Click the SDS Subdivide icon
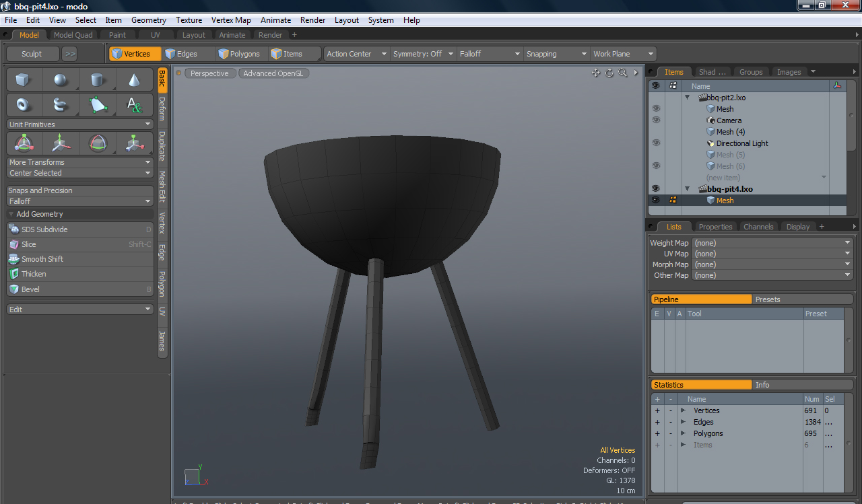Image resolution: width=862 pixels, height=504 pixels. pyautogui.click(x=14, y=229)
